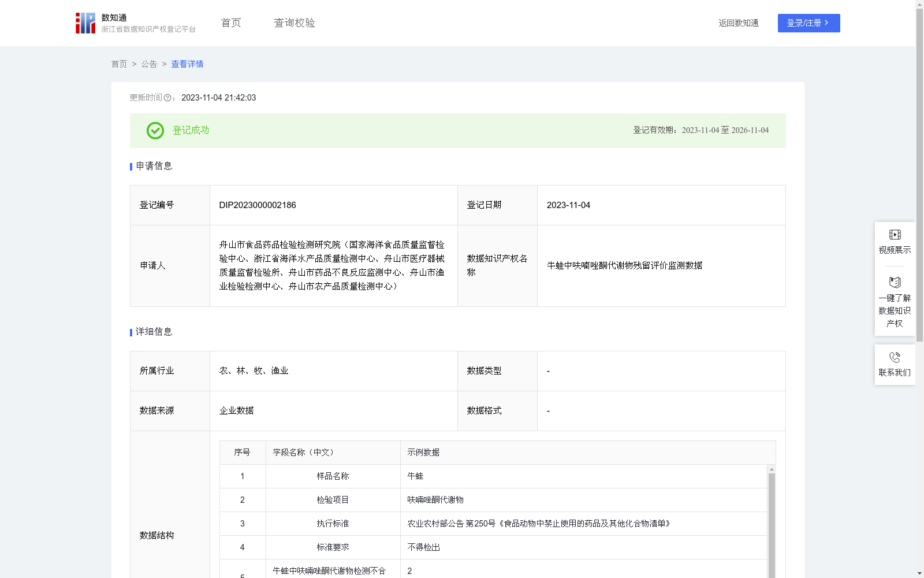Viewport: 924px width, 578px height.
Task: Click the 农、林、牧、渔业 industry value
Action: coord(254,371)
